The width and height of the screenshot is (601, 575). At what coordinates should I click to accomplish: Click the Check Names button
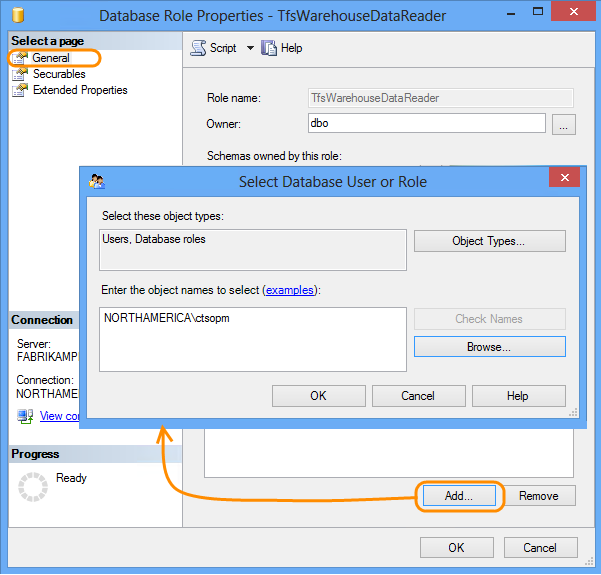tap(489, 319)
